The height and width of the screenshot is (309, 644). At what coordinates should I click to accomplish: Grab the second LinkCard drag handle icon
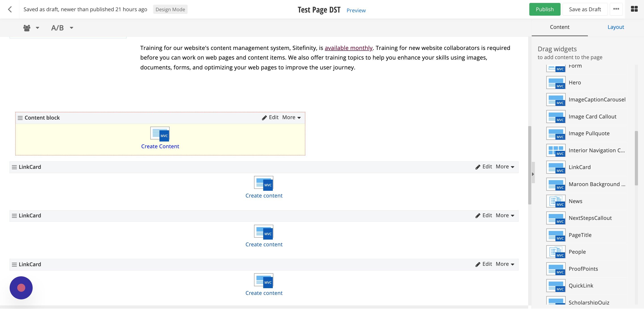click(15, 216)
